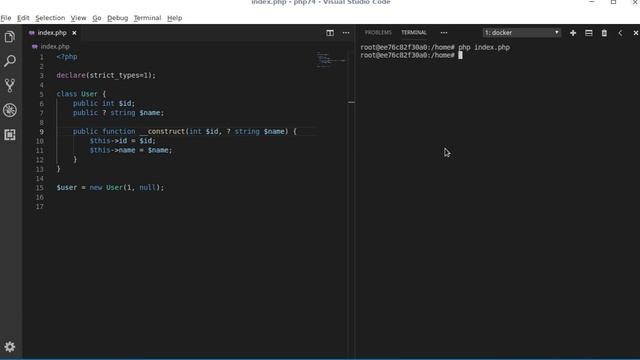The height and width of the screenshot is (360, 640).
Task: Click the new User(1, null) line
Action: pos(110,188)
